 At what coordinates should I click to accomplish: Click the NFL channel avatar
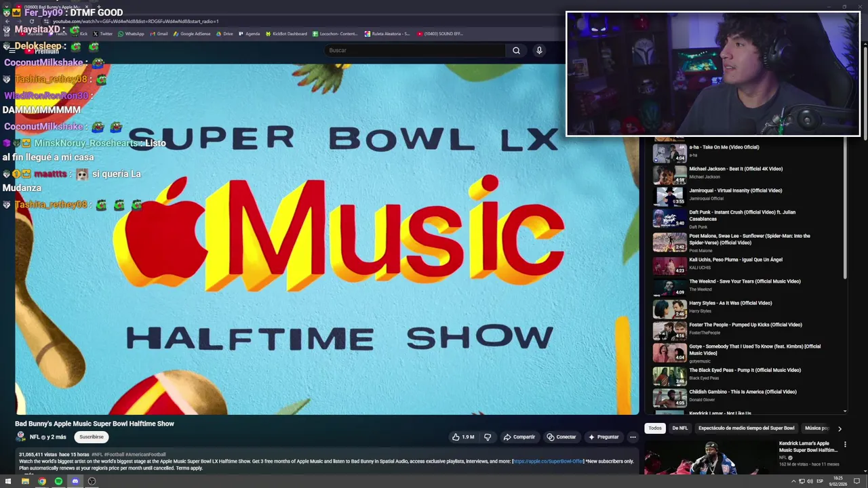21,437
